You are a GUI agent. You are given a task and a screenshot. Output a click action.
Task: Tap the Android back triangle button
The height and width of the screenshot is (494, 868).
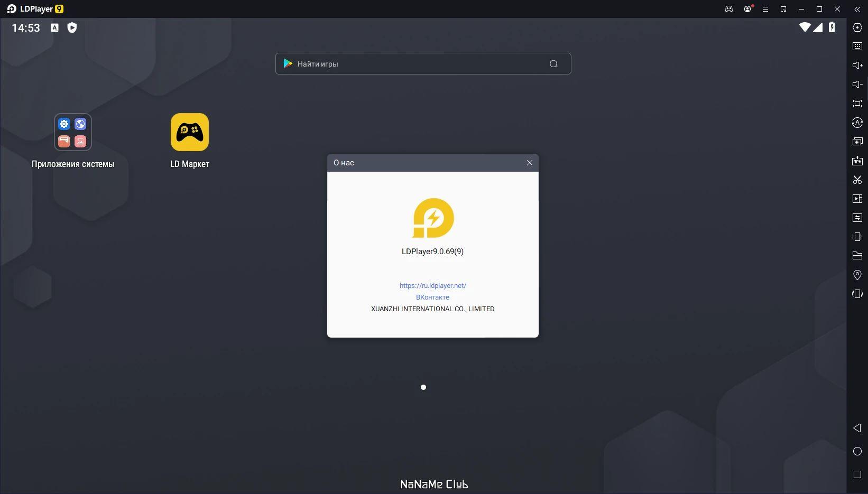click(x=857, y=428)
